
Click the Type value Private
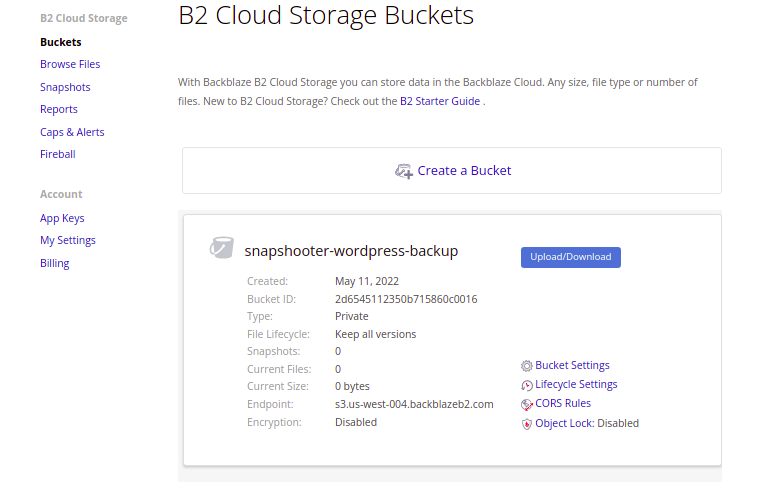point(351,317)
